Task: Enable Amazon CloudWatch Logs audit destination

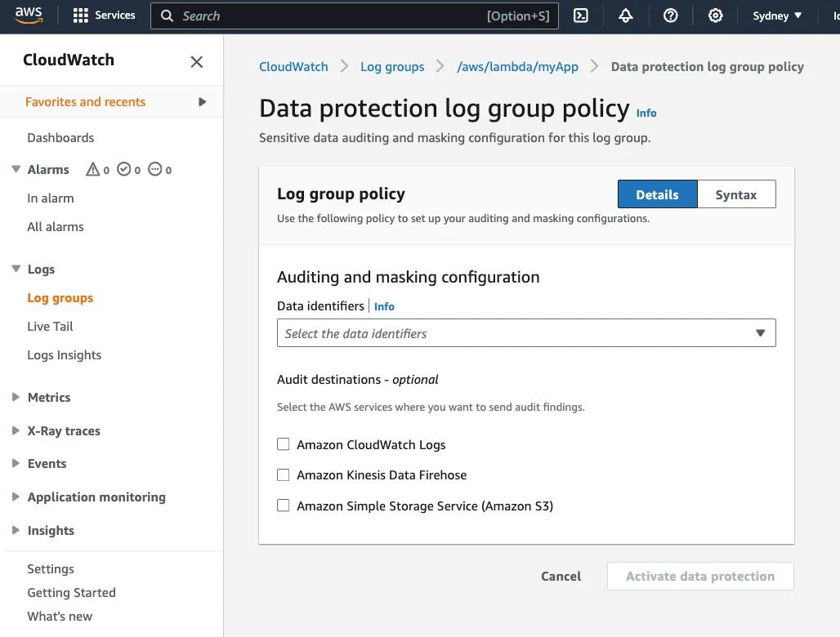Action: (284, 444)
